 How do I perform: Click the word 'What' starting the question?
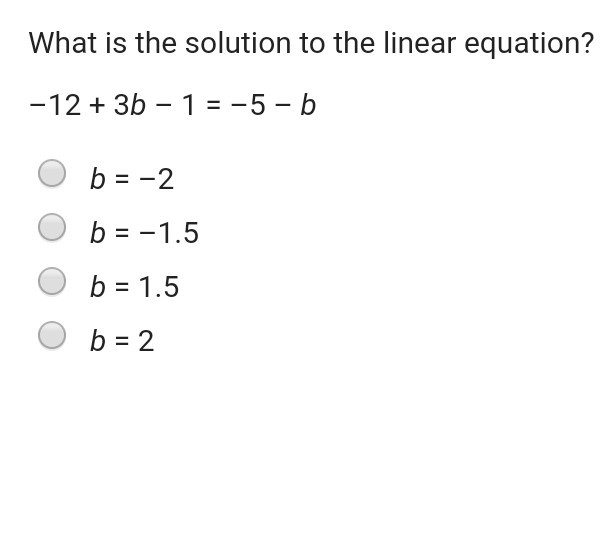coord(58,44)
